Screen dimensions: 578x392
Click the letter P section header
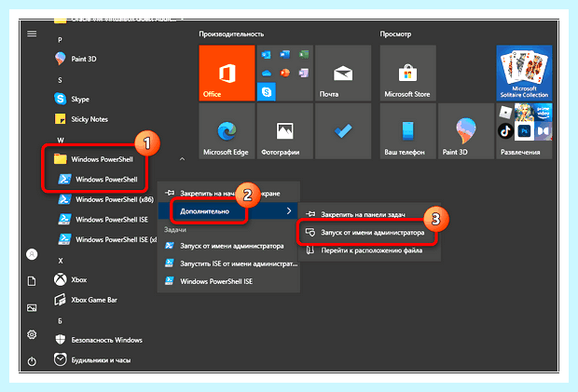(x=60, y=40)
